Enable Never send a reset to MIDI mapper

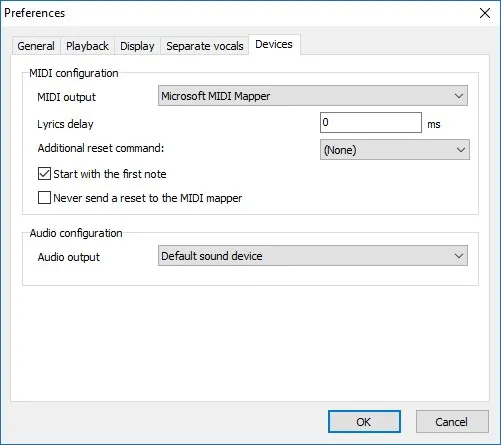click(44, 198)
